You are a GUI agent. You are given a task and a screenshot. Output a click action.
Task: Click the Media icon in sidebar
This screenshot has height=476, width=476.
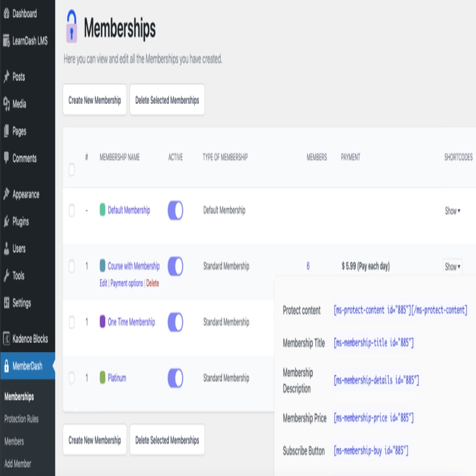[x=7, y=104]
